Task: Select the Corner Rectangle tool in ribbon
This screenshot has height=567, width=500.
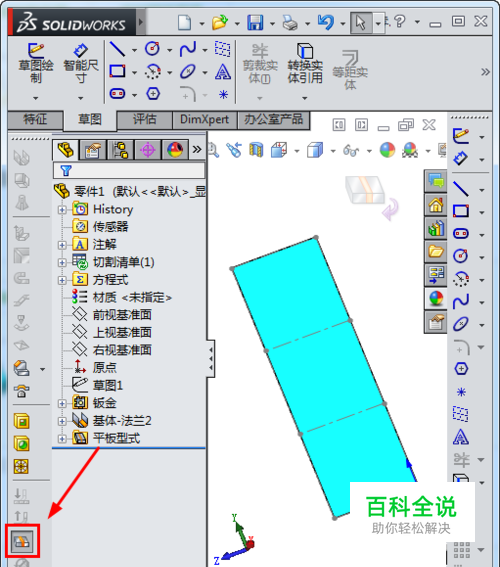Action: pyautogui.click(x=117, y=71)
